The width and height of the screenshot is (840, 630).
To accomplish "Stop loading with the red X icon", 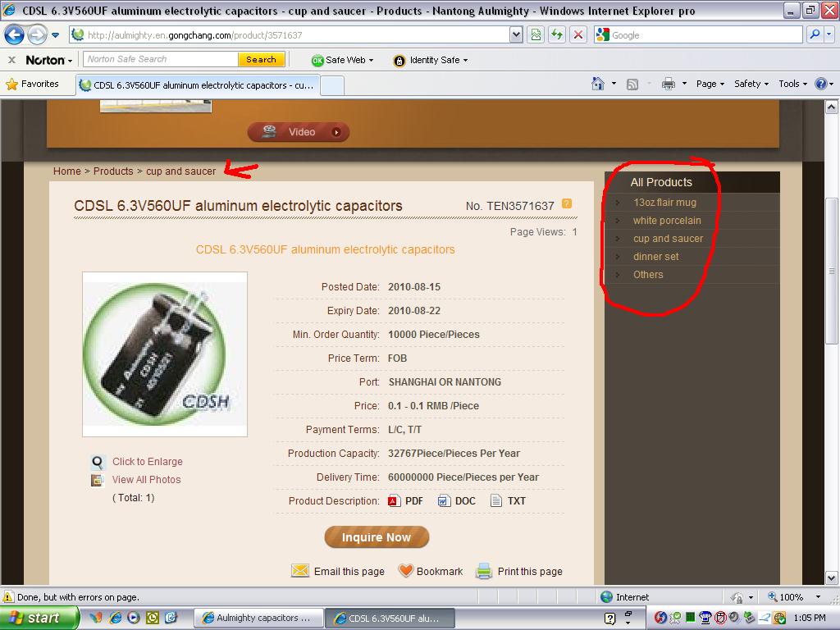I will 578,35.
